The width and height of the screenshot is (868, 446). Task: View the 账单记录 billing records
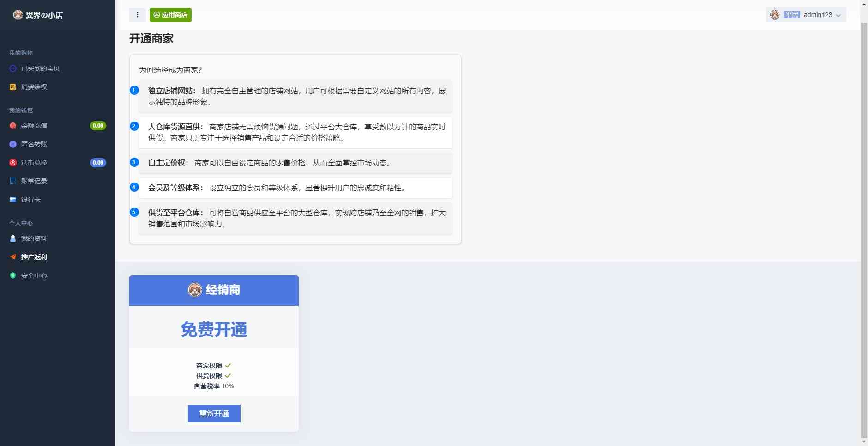(34, 181)
